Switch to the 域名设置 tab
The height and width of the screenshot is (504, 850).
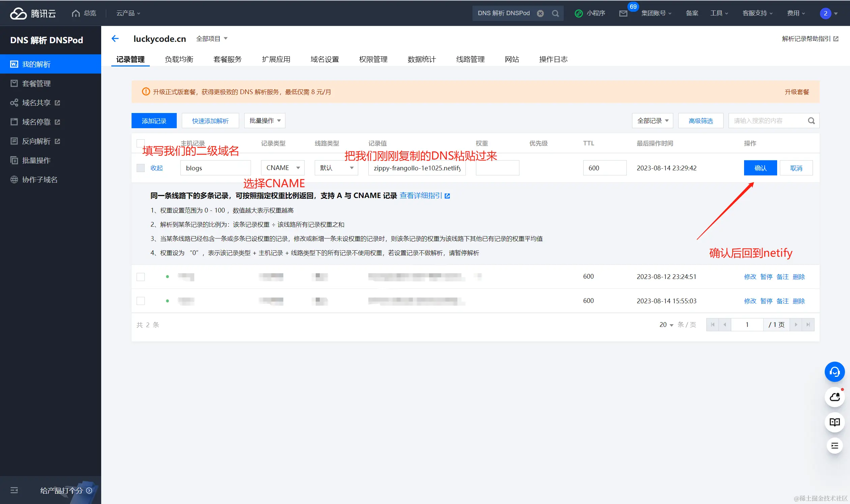click(x=324, y=59)
